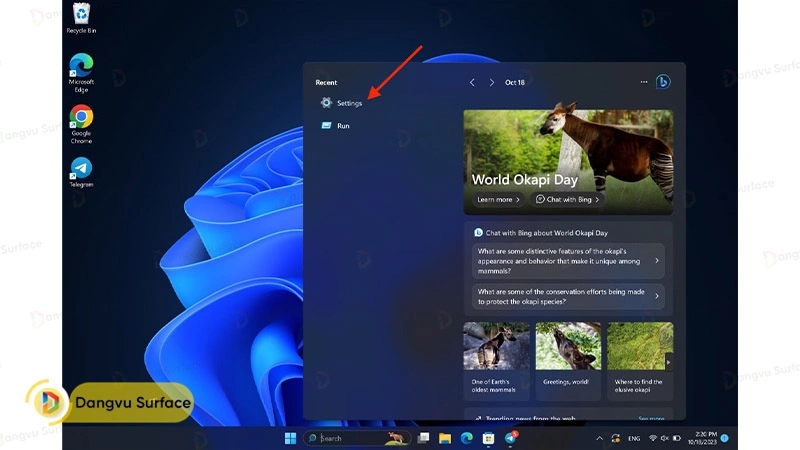Open the World Okapi Day image

click(568, 162)
